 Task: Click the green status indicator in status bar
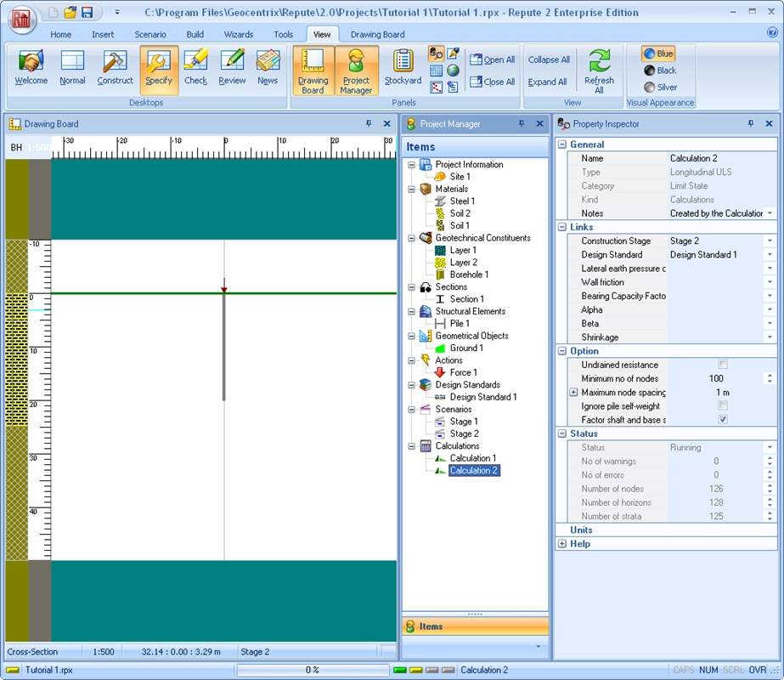399,670
